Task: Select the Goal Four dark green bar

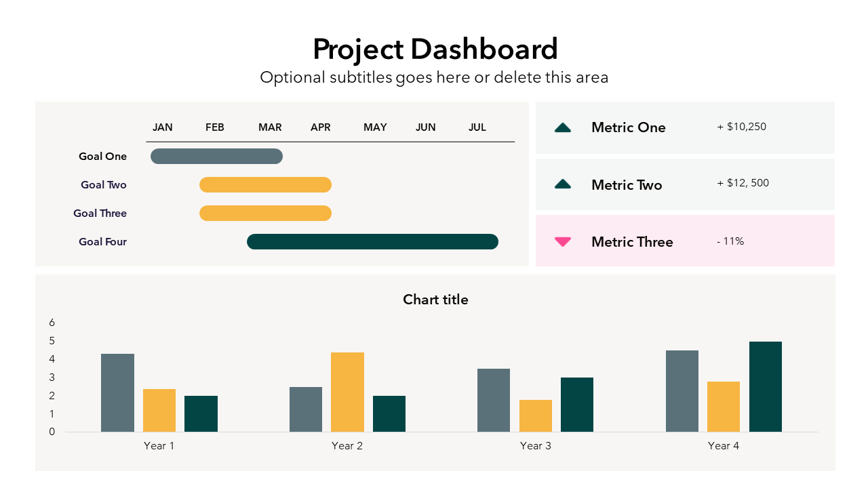Action: coord(372,242)
